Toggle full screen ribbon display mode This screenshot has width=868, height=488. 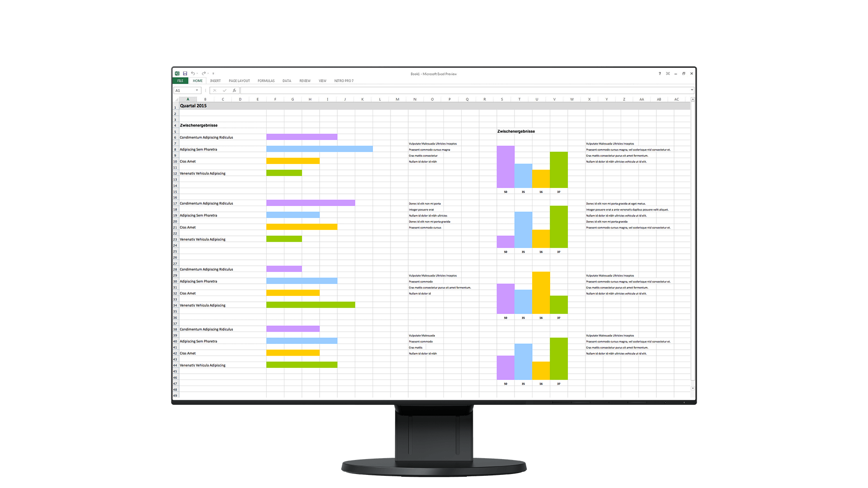point(668,74)
